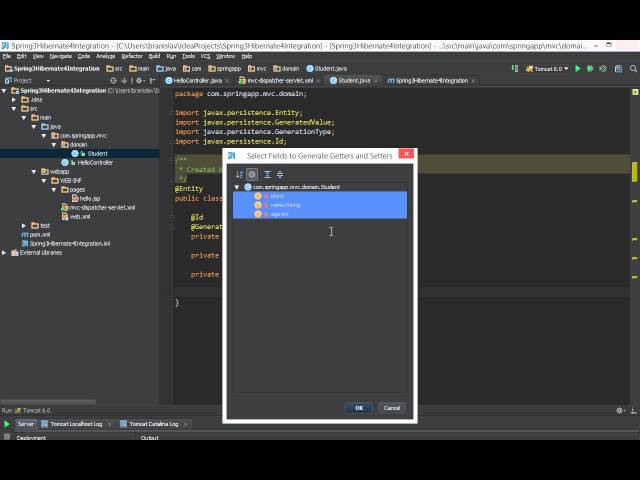The image size is (640, 480).
Task: Click the Make Project icon in toolbar
Action: click(515, 69)
